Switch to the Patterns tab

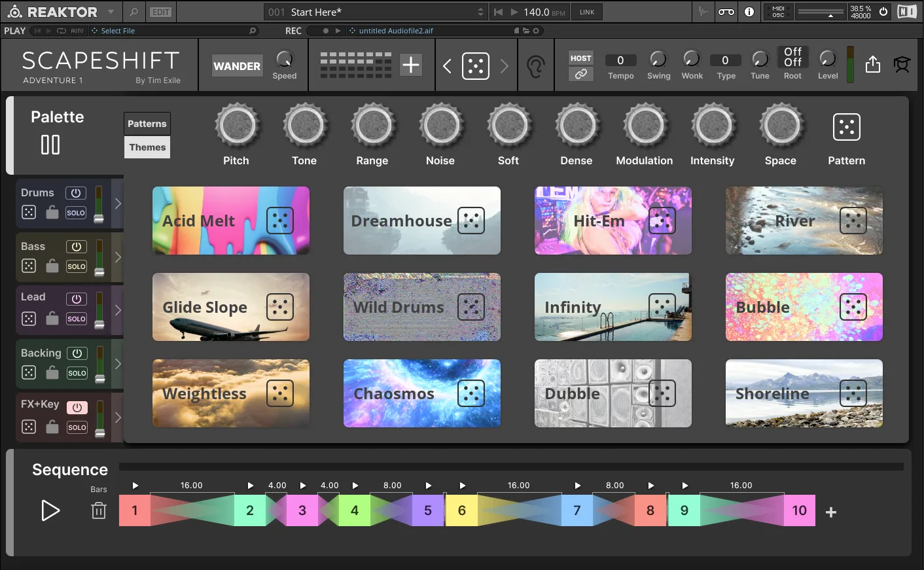pos(147,124)
